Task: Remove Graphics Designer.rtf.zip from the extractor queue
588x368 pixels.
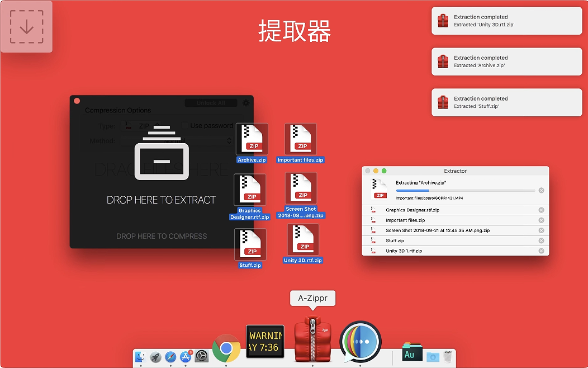Action: pos(541,210)
